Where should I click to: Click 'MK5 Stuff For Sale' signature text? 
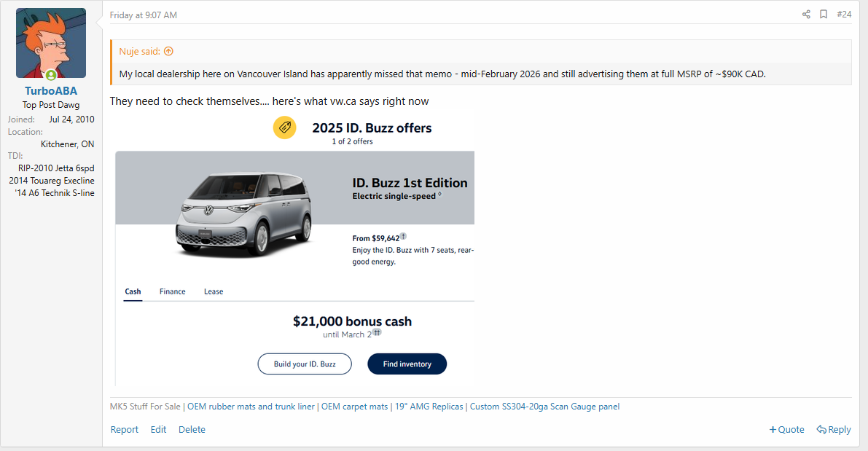tap(145, 406)
